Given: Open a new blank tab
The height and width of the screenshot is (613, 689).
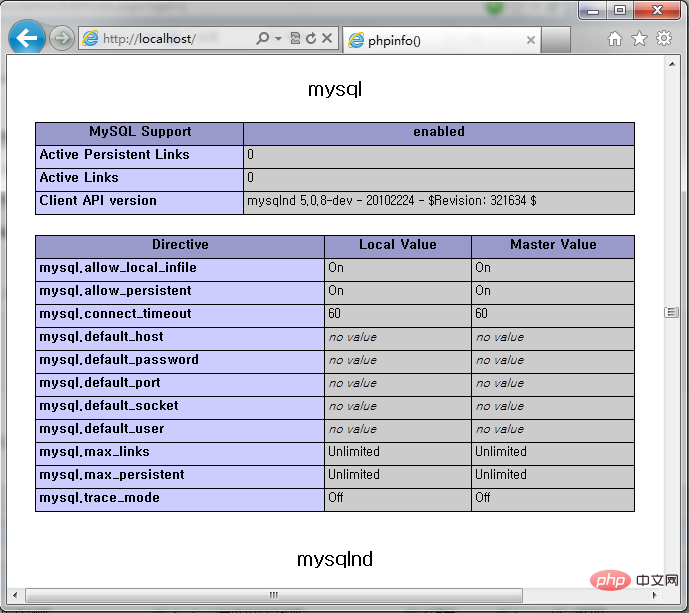Looking at the screenshot, I should tap(556, 40).
